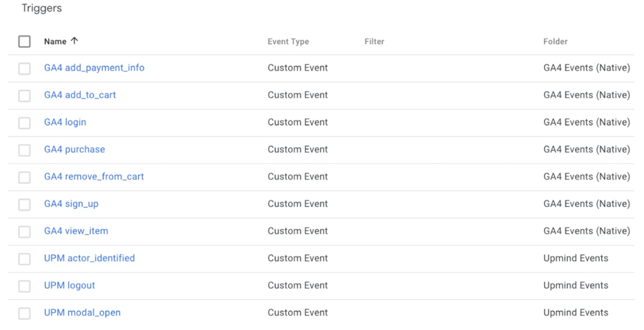The width and height of the screenshot is (644, 330).
Task: Open the GA4 add_to_cart trigger
Action: click(80, 95)
